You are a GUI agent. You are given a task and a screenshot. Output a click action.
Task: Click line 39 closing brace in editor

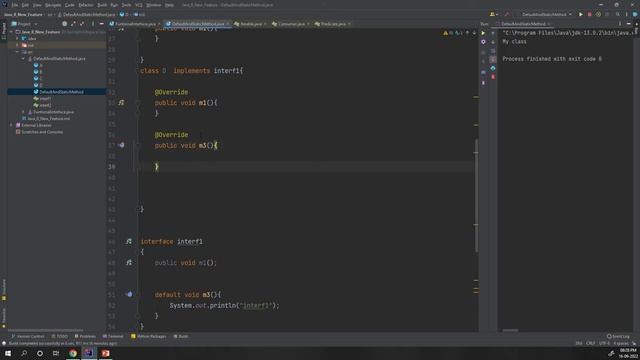157,167
